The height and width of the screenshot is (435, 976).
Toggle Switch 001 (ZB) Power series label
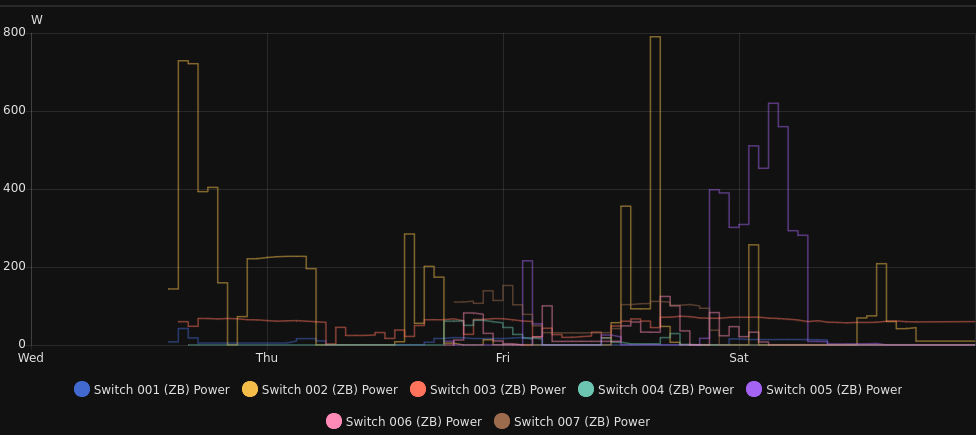tap(161, 390)
